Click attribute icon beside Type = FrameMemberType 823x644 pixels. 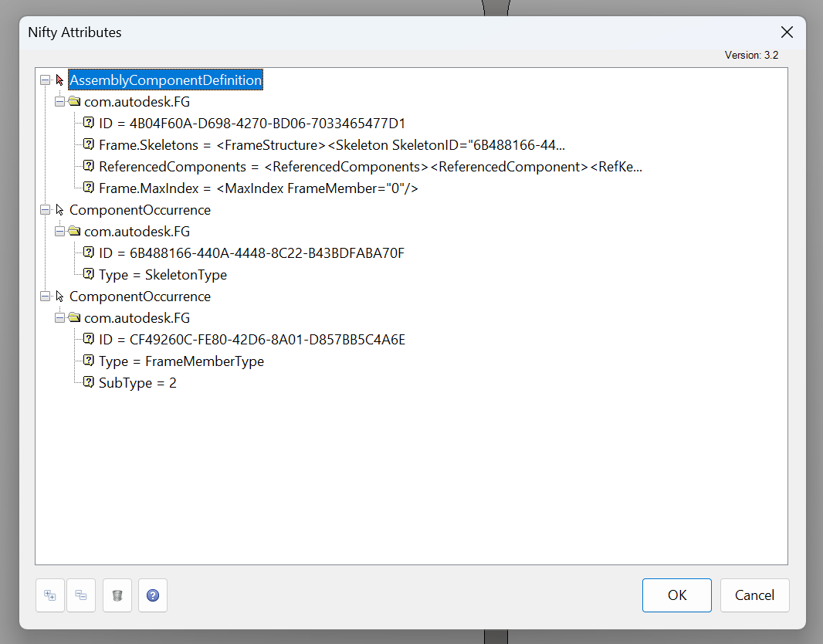pyautogui.click(x=89, y=360)
